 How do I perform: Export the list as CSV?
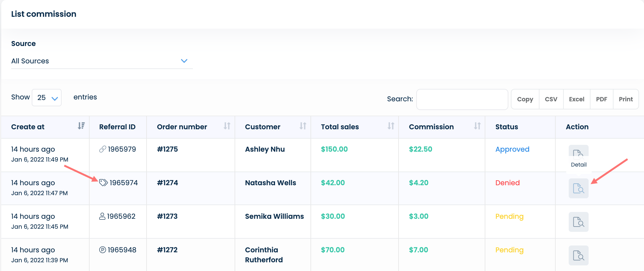(x=551, y=99)
